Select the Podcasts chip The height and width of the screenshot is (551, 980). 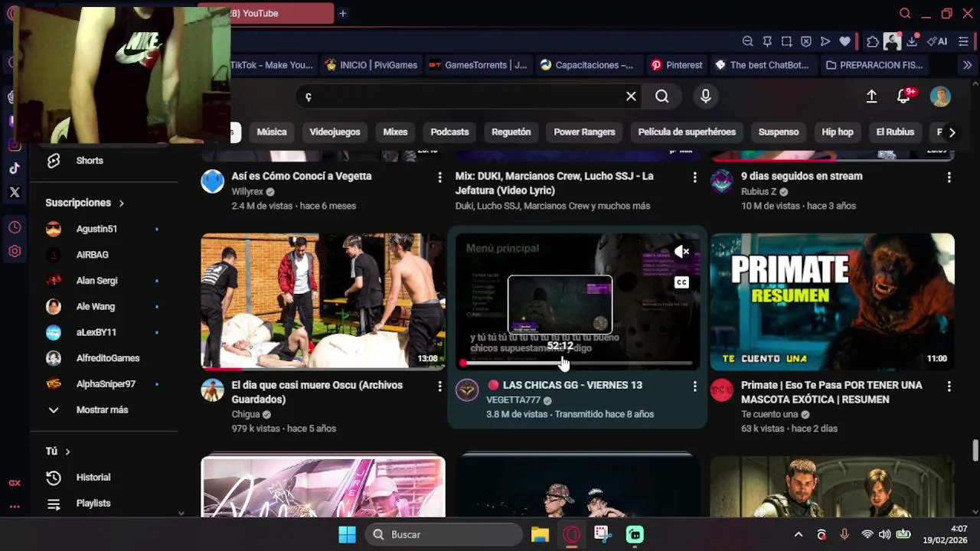(x=449, y=132)
